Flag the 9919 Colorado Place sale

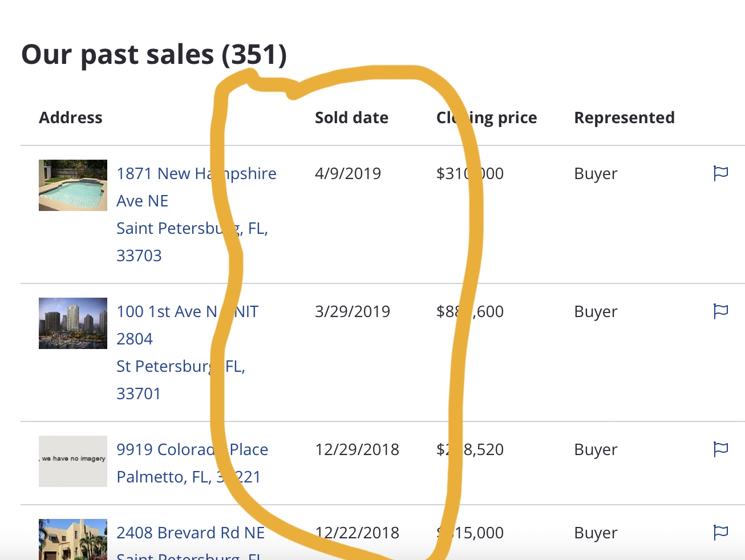click(x=720, y=449)
